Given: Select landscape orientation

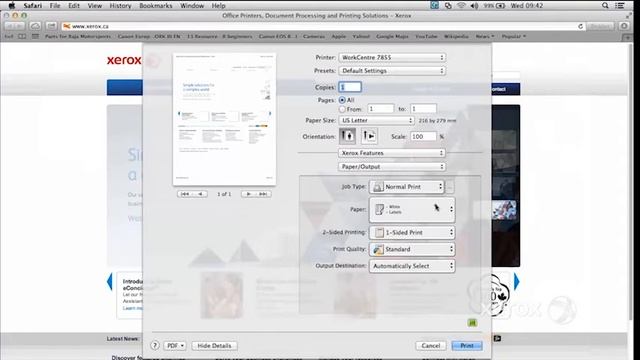Looking at the screenshot, I should 369,136.
